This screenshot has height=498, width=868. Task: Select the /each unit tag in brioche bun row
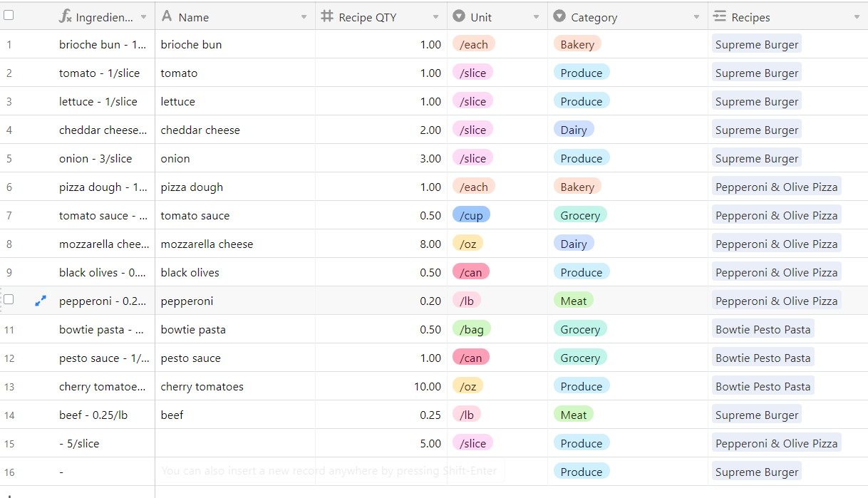click(x=474, y=44)
